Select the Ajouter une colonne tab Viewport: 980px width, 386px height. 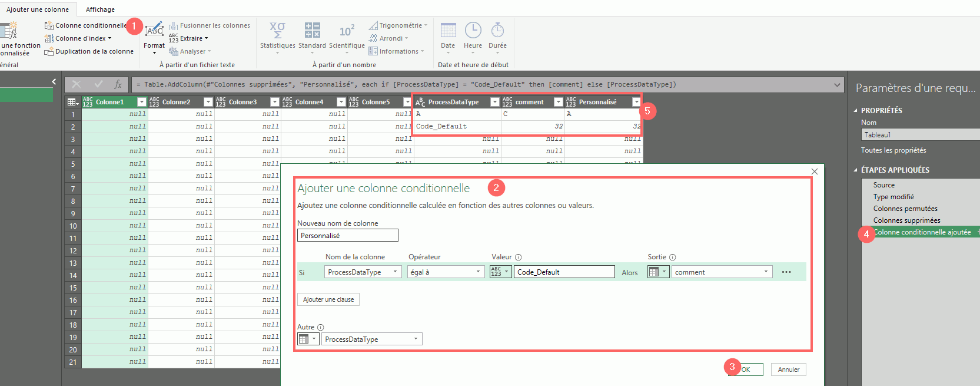click(38, 9)
